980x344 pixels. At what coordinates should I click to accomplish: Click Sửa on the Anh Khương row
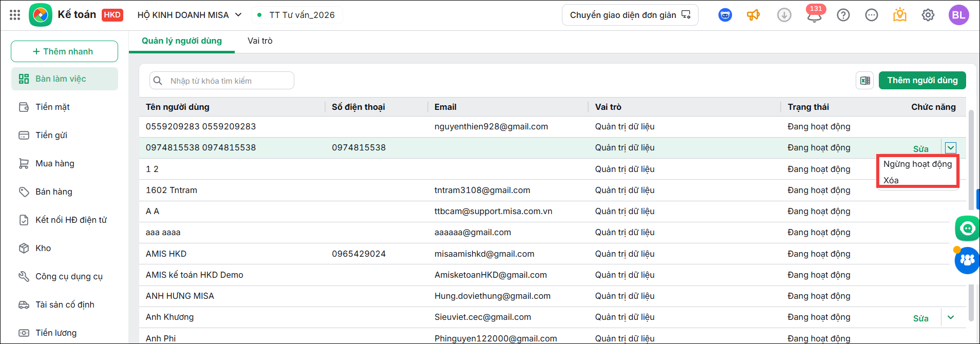(x=920, y=318)
